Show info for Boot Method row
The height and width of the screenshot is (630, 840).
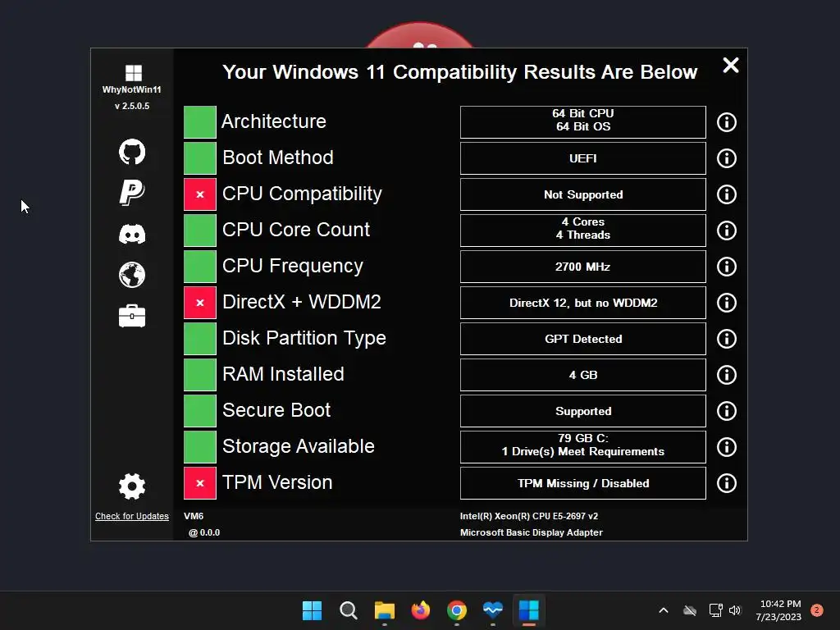[727, 158]
